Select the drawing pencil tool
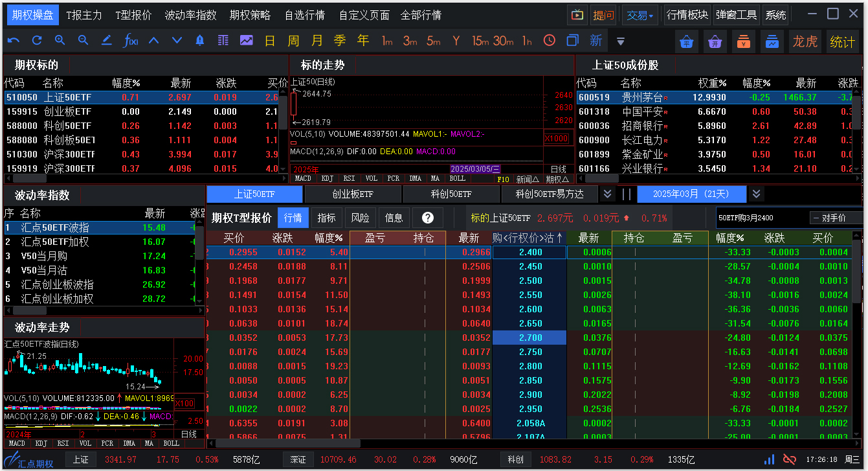The width and height of the screenshot is (868, 471). point(106,40)
